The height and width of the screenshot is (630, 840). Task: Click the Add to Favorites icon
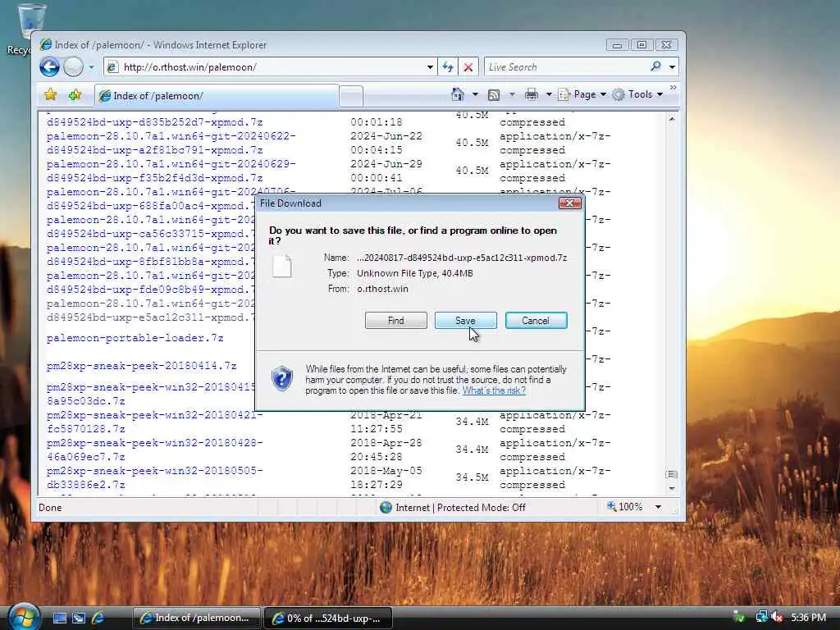(75, 95)
